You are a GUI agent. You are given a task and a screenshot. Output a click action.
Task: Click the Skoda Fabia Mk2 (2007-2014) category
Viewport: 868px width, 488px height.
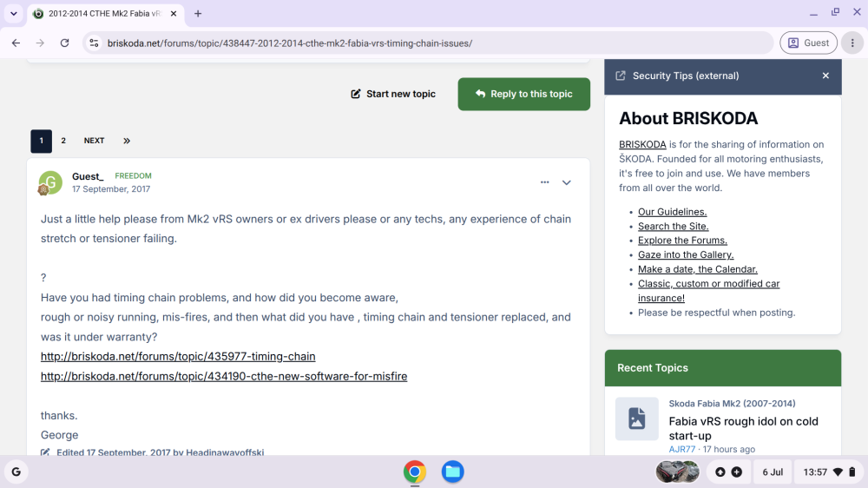pos(732,403)
